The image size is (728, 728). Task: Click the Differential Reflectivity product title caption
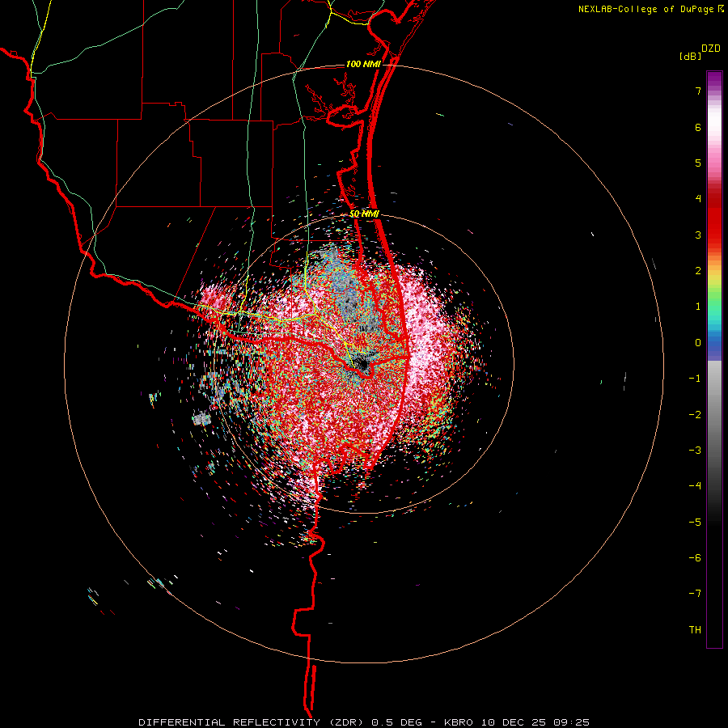(x=364, y=722)
